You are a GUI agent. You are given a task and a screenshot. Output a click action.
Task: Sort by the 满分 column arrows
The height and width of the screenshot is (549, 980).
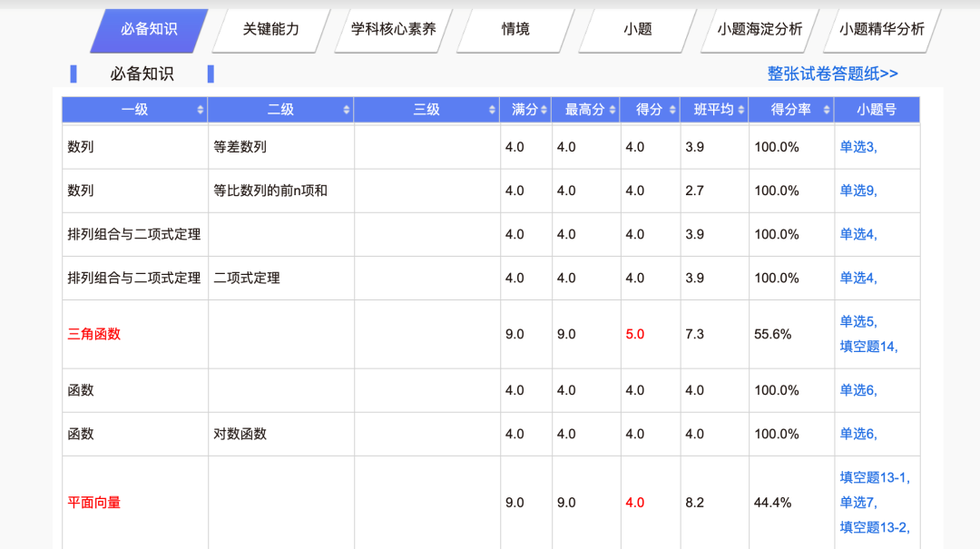click(x=544, y=110)
